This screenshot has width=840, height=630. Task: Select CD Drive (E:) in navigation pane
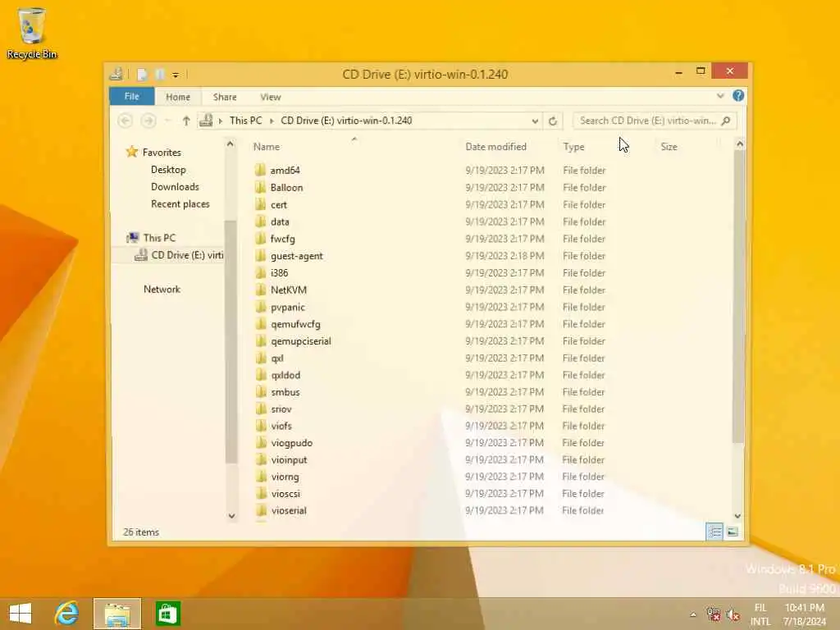pyautogui.click(x=179, y=255)
